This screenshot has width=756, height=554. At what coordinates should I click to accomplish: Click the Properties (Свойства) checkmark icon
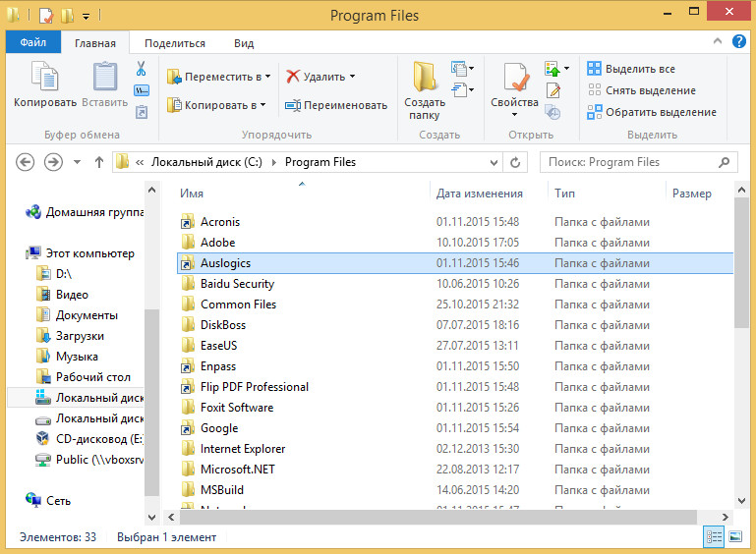[x=515, y=77]
